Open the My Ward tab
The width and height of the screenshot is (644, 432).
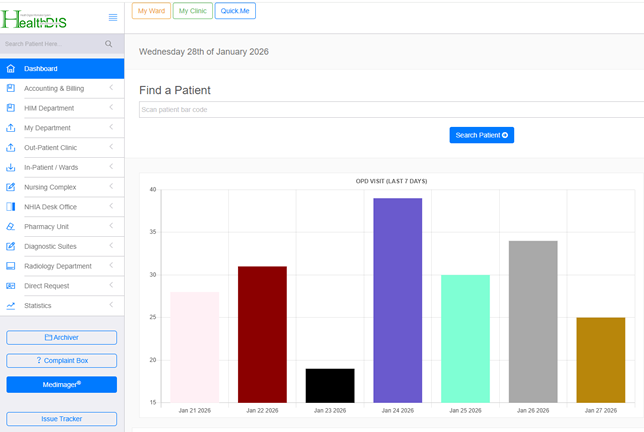point(151,11)
